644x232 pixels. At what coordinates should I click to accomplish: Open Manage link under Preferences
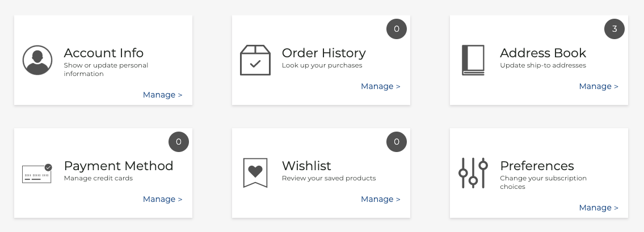click(x=599, y=208)
